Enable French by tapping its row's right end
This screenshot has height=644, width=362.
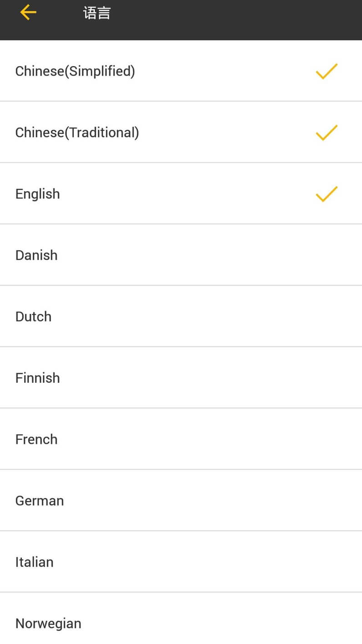pyautogui.click(x=326, y=439)
